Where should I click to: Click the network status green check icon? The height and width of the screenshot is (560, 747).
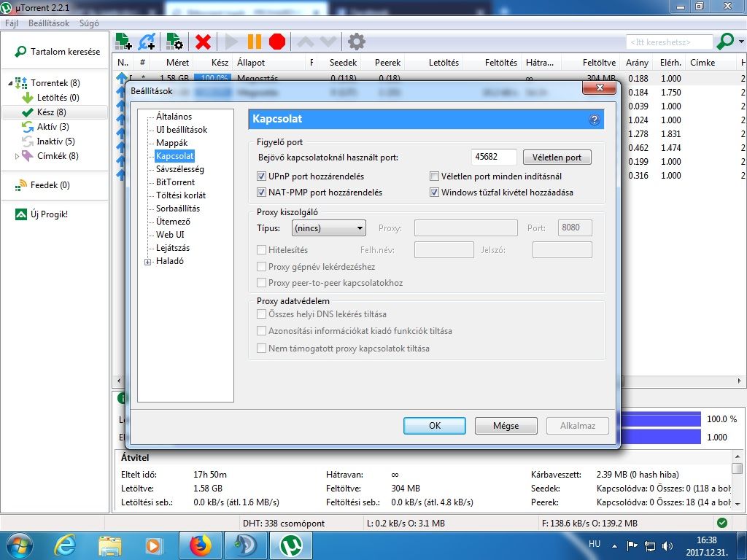click(722, 523)
